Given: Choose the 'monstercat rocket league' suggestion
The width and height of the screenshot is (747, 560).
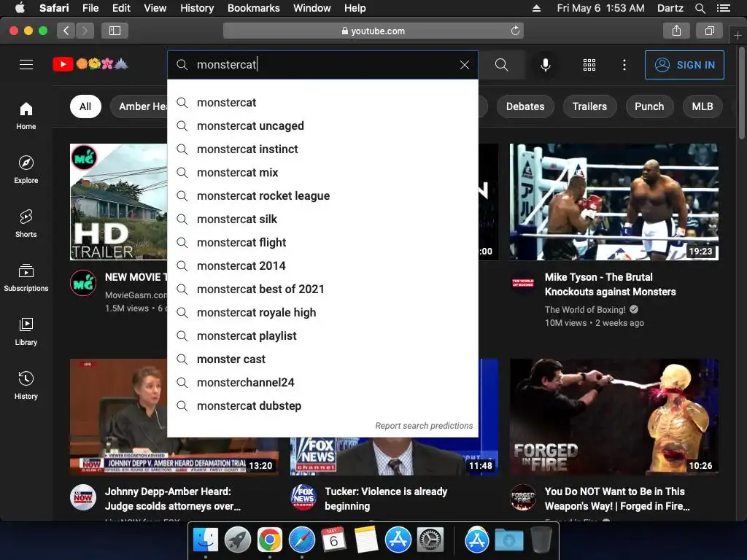Looking at the screenshot, I should 322,195.
